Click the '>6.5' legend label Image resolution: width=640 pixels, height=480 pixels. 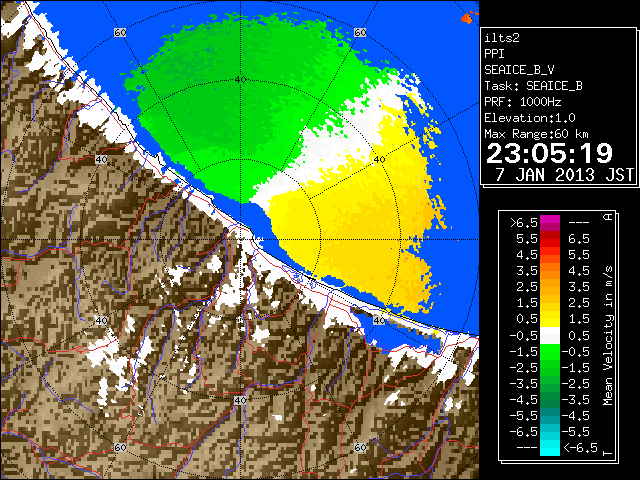(x=524, y=223)
